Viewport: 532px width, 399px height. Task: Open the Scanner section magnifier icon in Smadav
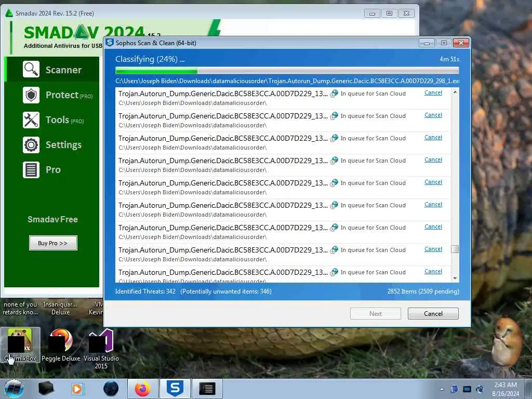coord(31,69)
